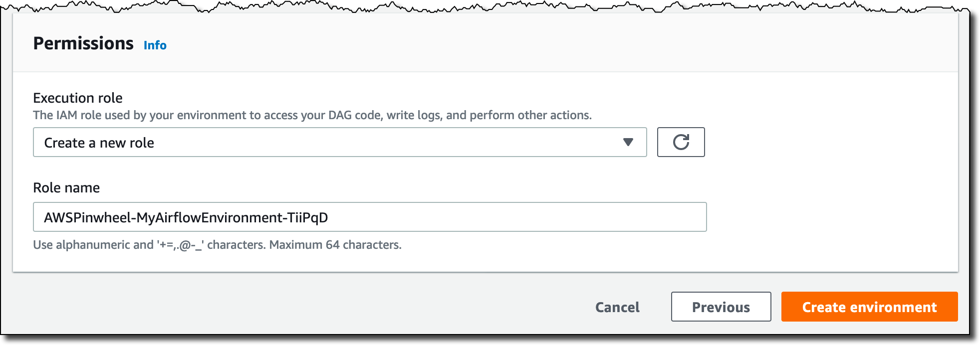Viewport: 980px width, 345px height.
Task: Click the word 'DAG code' in description
Action: pyautogui.click(x=356, y=115)
